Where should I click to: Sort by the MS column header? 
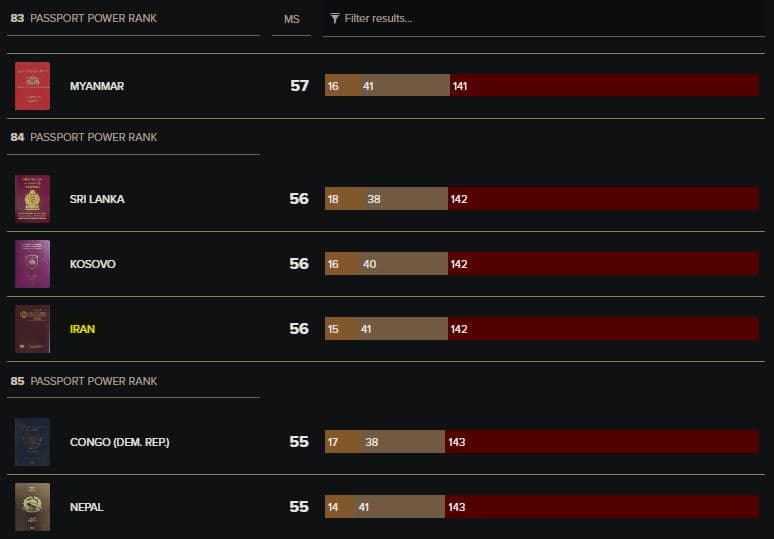click(291, 19)
